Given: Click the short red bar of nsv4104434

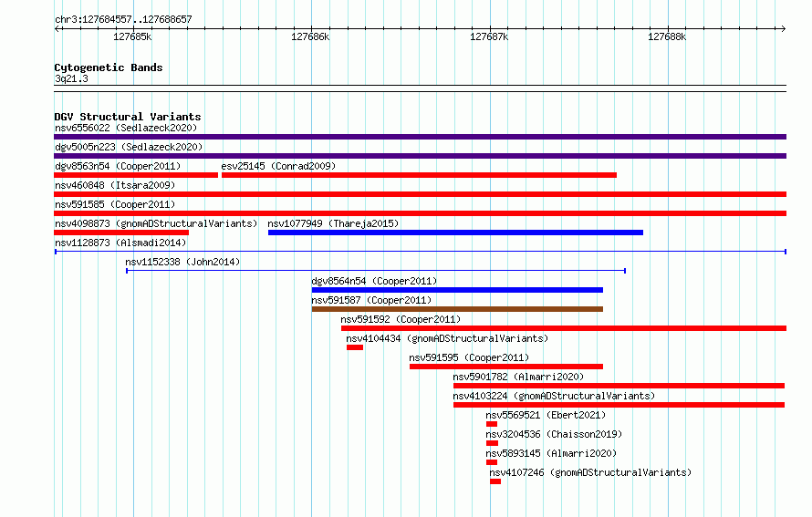Looking at the screenshot, I should pos(355,347).
